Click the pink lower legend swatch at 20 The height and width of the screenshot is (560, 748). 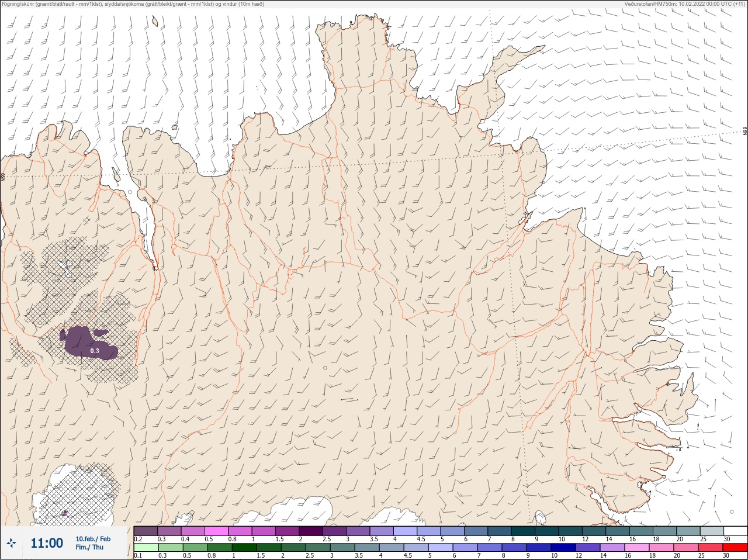coord(686,548)
